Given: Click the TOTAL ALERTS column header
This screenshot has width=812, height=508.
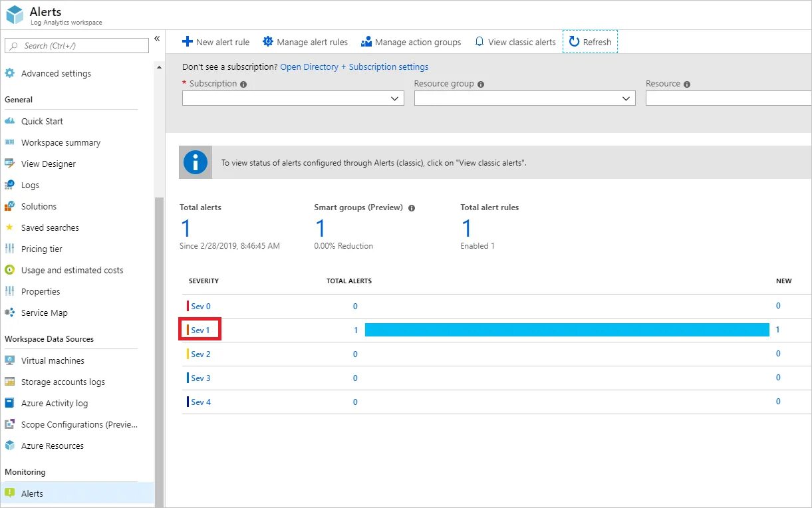Looking at the screenshot, I should (x=349, y=281).
